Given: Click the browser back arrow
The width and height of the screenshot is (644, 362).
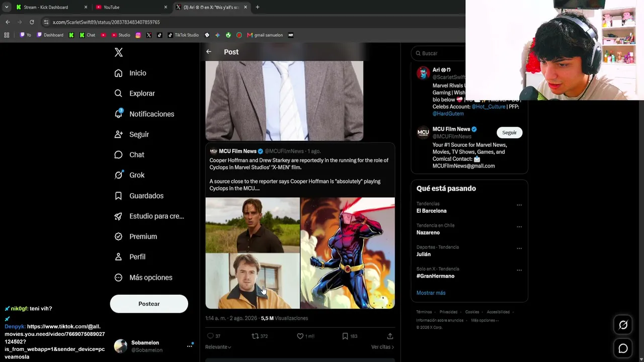Looking at the screenshot, I should coord(8,22).
